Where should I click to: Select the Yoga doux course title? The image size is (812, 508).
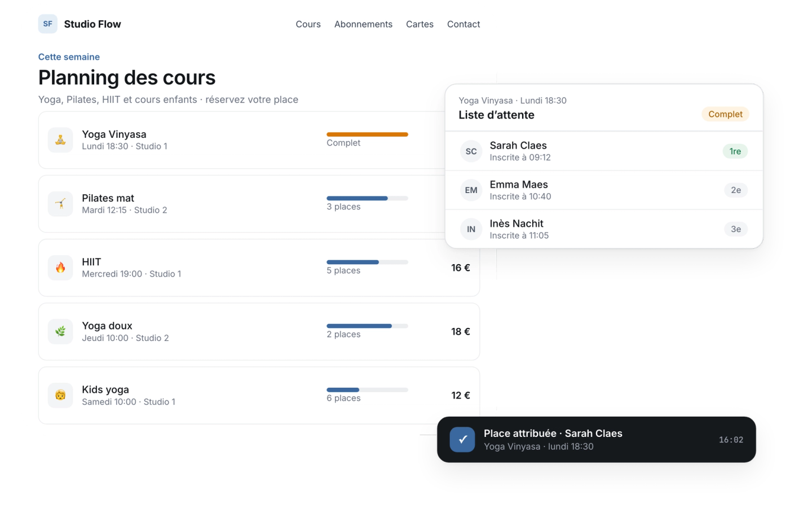point(107,326)
